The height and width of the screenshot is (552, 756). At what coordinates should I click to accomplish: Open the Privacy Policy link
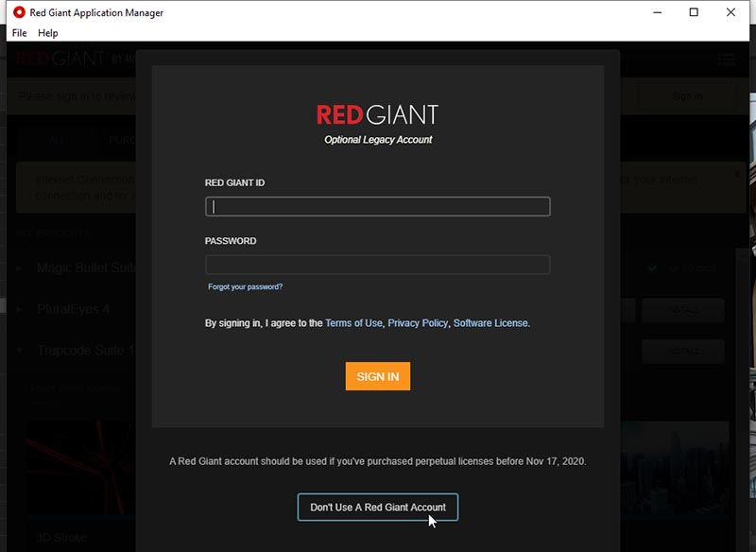click(418, 323)
